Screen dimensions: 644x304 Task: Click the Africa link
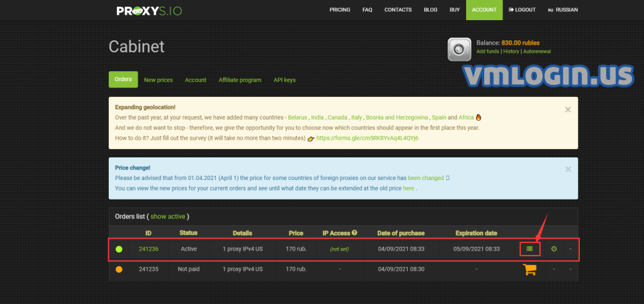pos(466,118)
